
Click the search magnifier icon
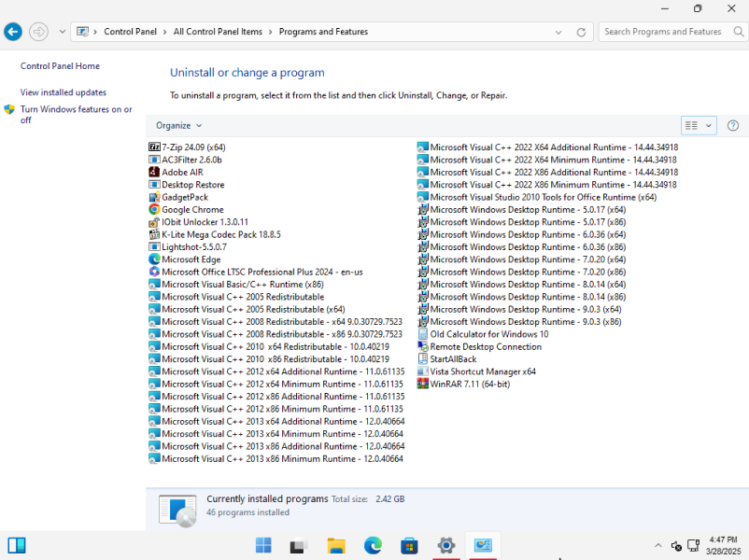(738, 32)
